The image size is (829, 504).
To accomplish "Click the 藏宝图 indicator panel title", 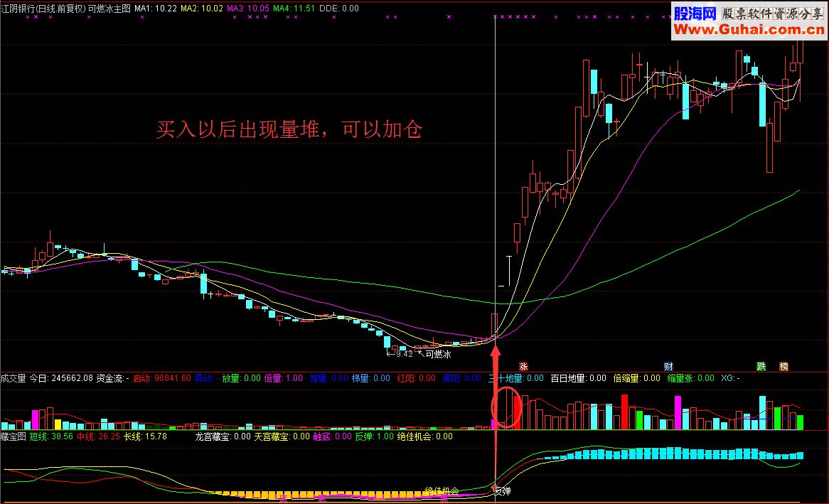I will click(14, 436).
